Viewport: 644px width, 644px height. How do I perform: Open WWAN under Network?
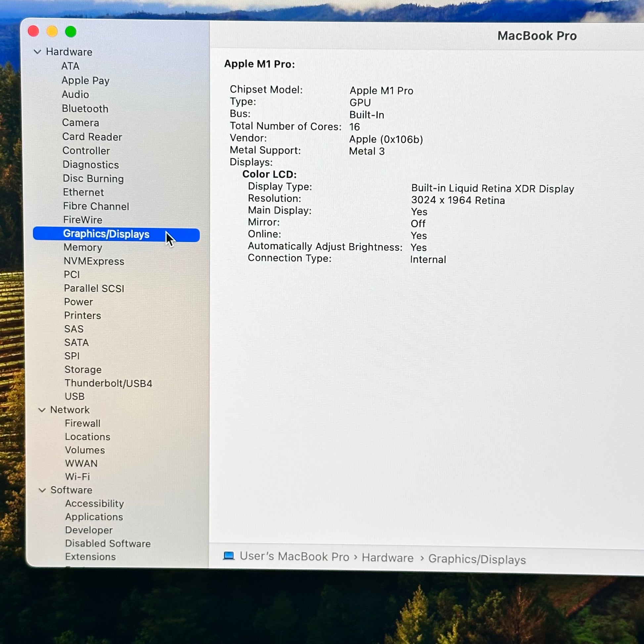point(82,463)
